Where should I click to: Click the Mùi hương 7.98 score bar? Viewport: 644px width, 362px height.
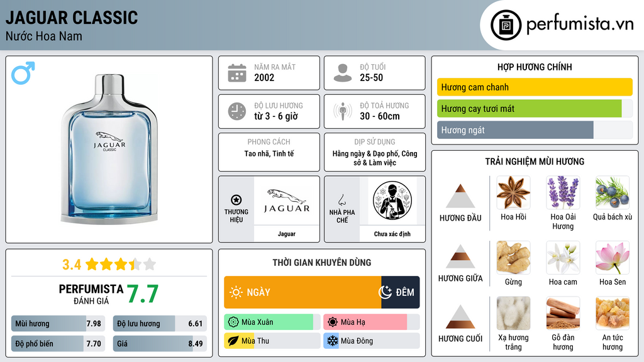tap(58, 324)
